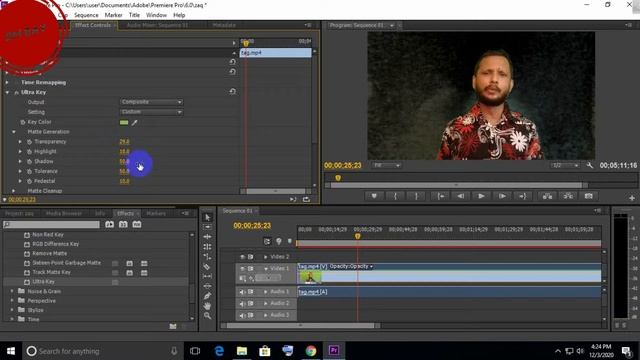640x360 pixels.
Task: Select the Zoom magnifier tool
Action: (x=207, y=316)
